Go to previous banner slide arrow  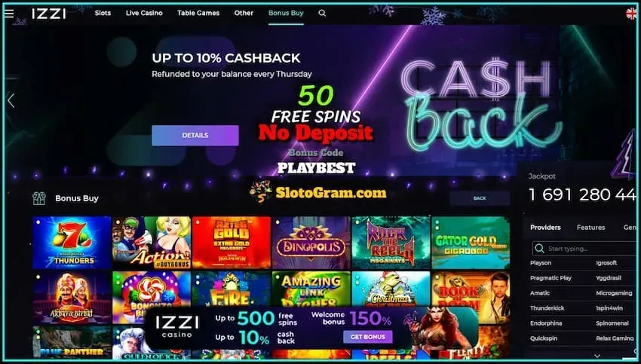point(11,100)
